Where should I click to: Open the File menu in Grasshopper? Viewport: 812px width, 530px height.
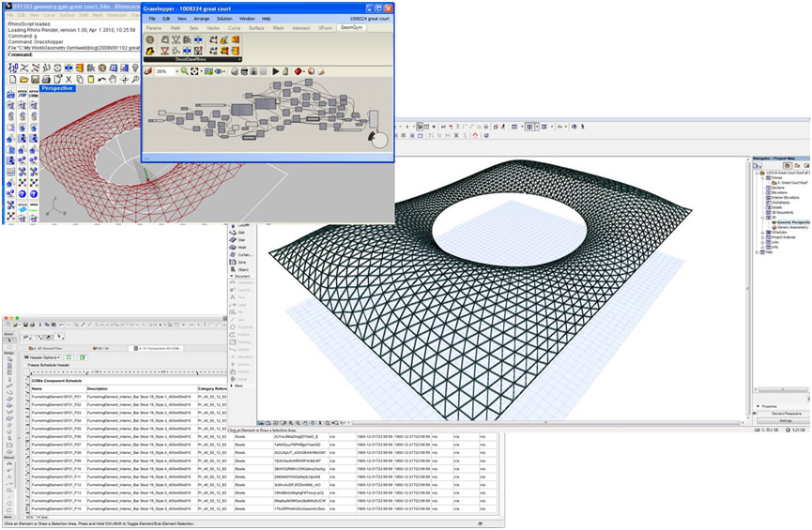coord(152,19)
